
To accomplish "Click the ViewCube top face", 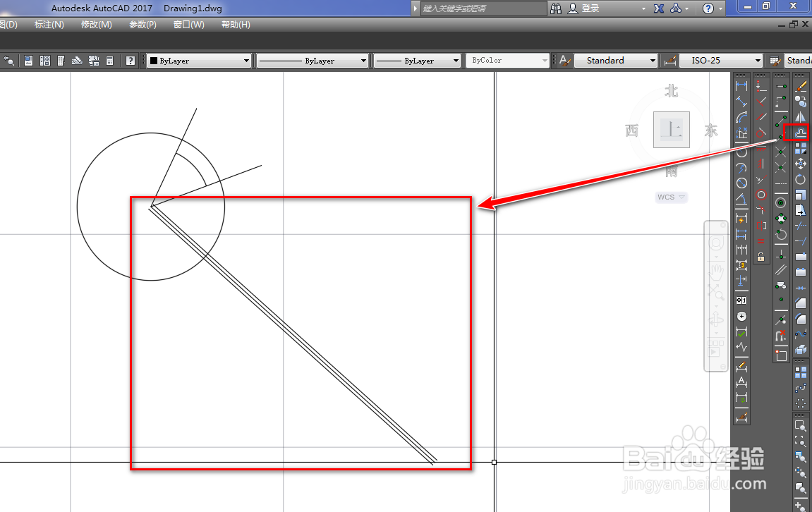I will [672, 130].
